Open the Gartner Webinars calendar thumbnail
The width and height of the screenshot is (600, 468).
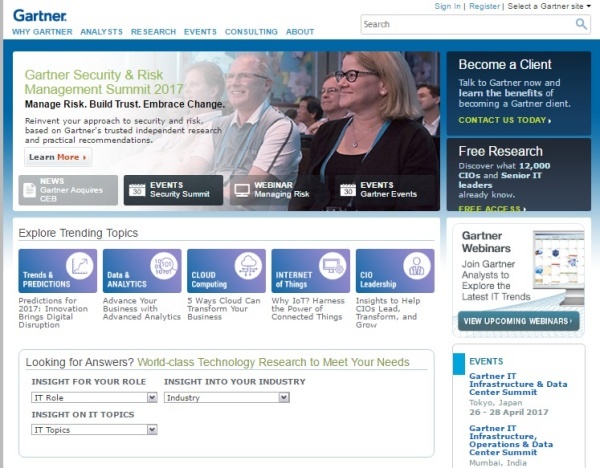point(559,267)
